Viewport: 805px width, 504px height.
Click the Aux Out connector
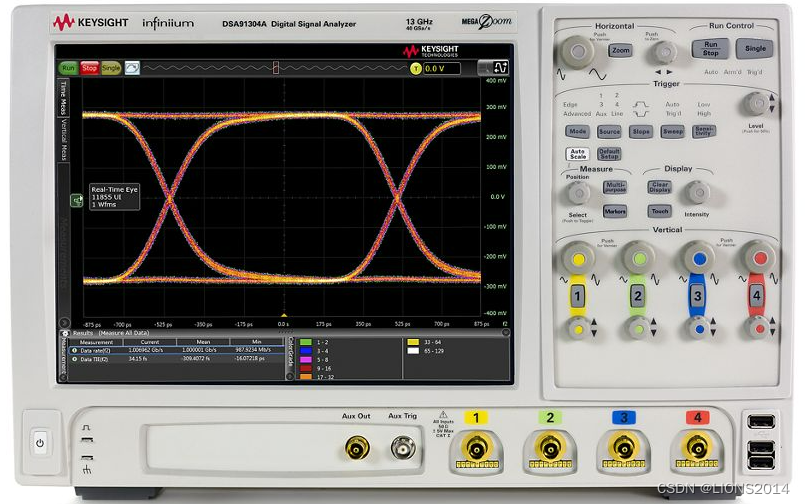(x=357, y=448)
